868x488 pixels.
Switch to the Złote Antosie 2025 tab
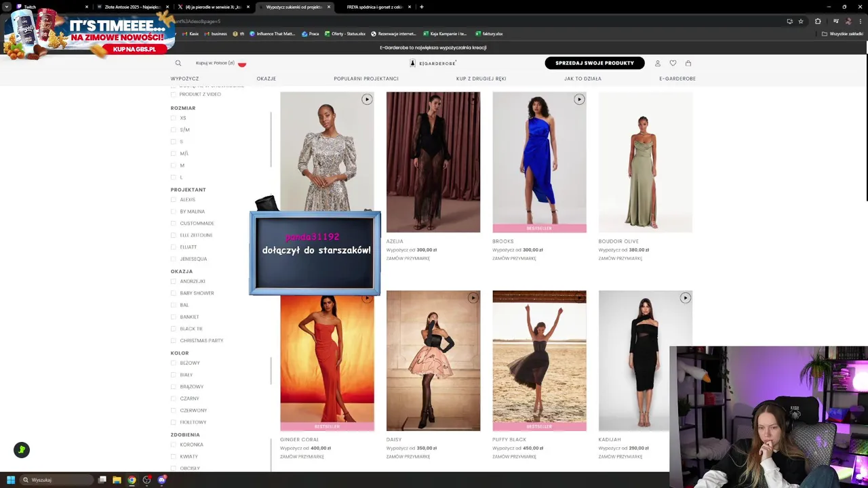click(132, 7)
